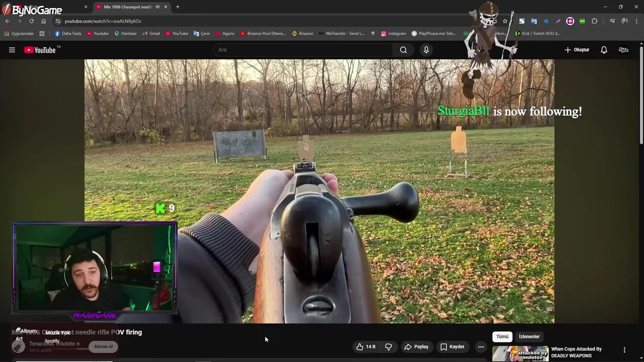Open the instagram bookmark

393,34
